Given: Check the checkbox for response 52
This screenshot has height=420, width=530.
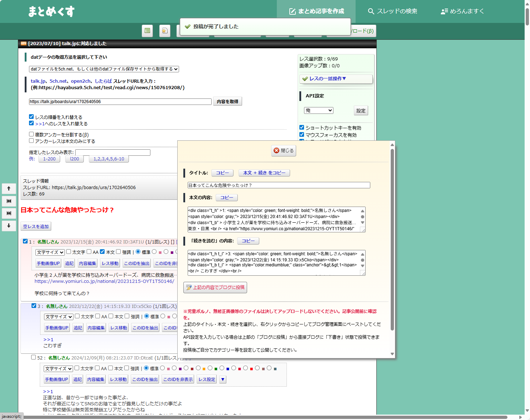Looking at the screenshot, I should (x=33, y=357).
